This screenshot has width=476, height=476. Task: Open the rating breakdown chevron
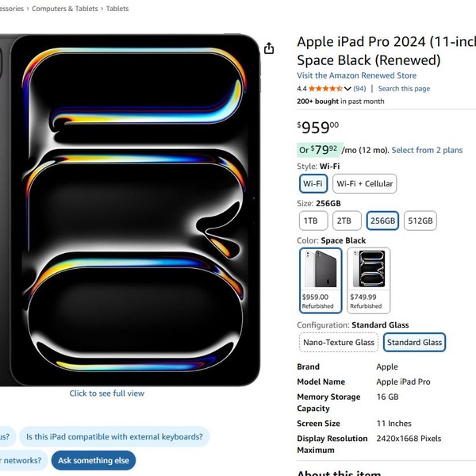pos(347,89)
